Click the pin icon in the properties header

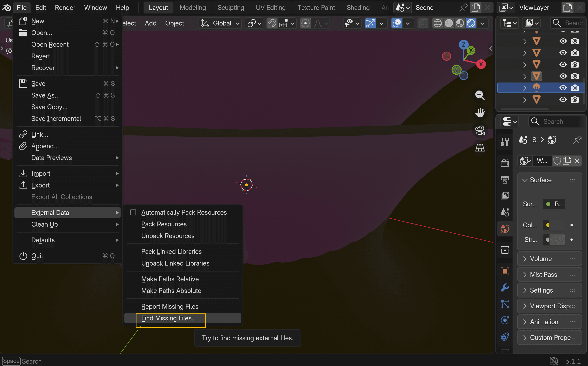pos(577,140)
